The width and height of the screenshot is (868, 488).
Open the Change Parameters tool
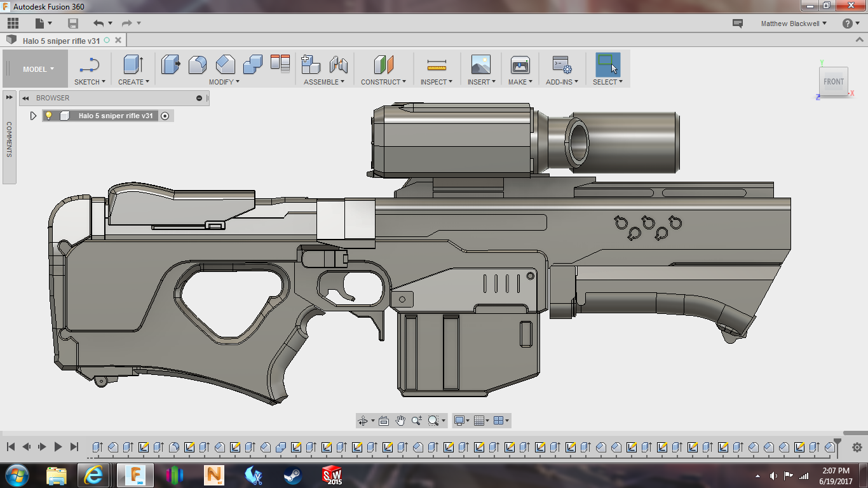[280, 63]
